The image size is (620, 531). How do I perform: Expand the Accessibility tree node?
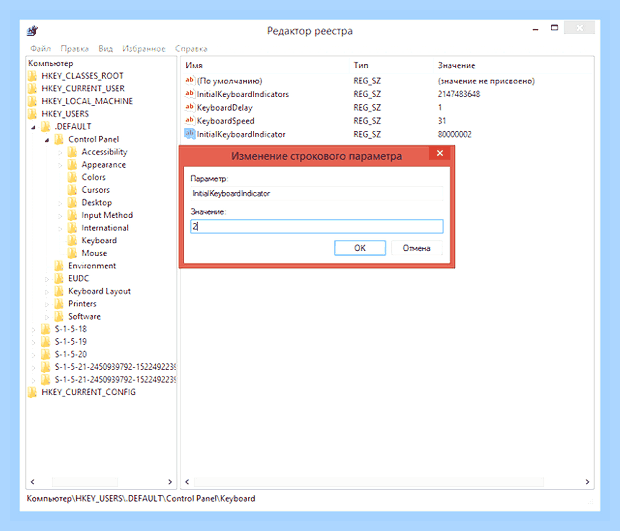[60, 153]
